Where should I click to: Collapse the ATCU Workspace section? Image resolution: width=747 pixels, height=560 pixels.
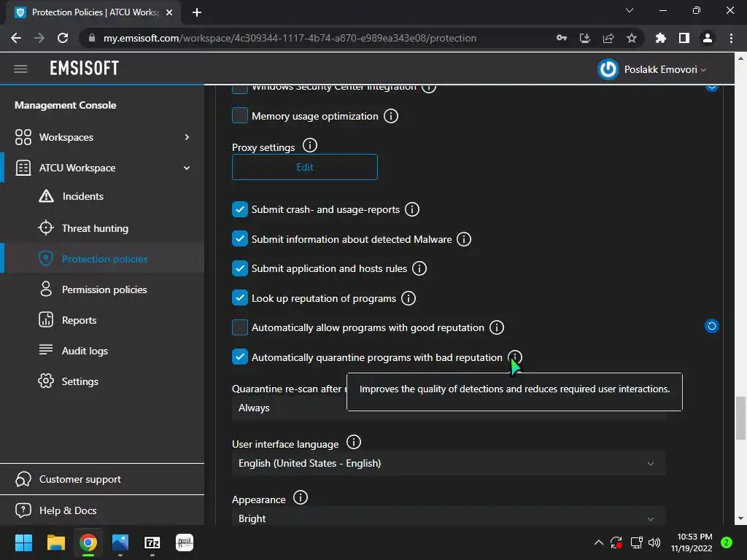pyautogui.click(x=187, y=168)
